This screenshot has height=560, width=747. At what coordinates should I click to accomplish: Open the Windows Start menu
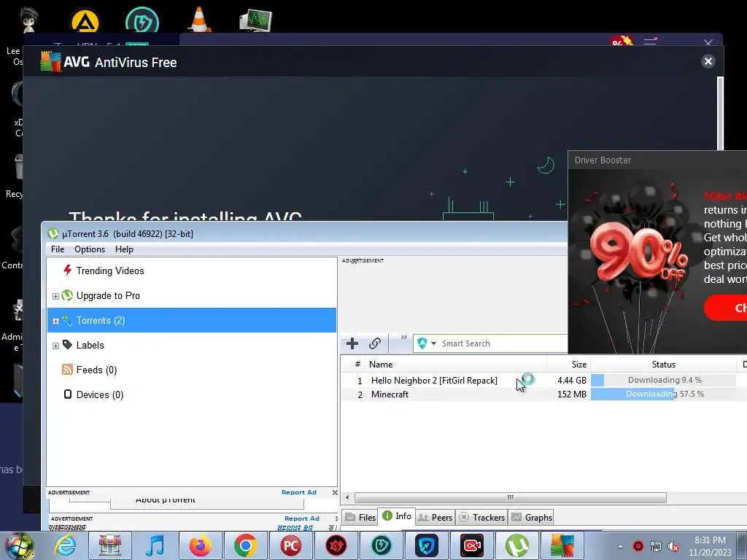coord(19,545)
